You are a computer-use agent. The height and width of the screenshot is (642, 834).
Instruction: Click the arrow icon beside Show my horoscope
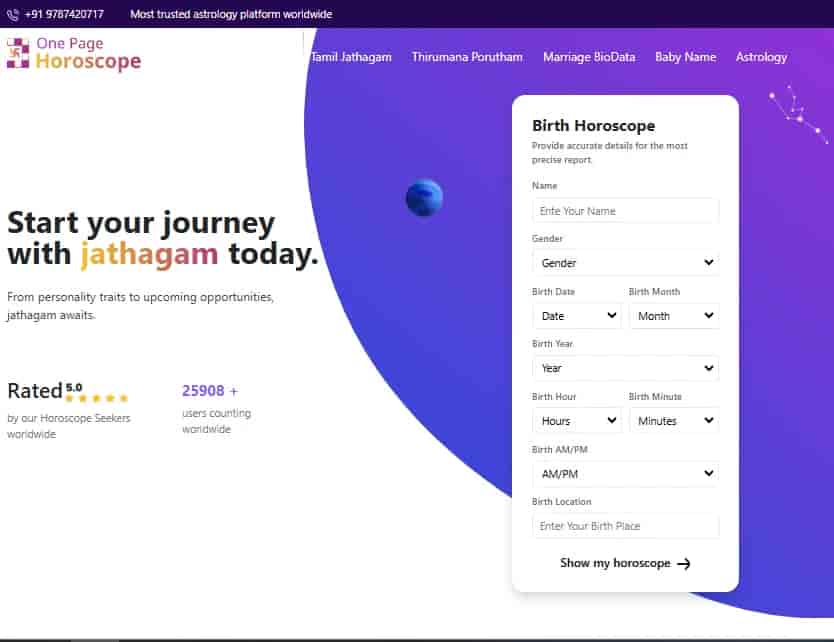684,564
